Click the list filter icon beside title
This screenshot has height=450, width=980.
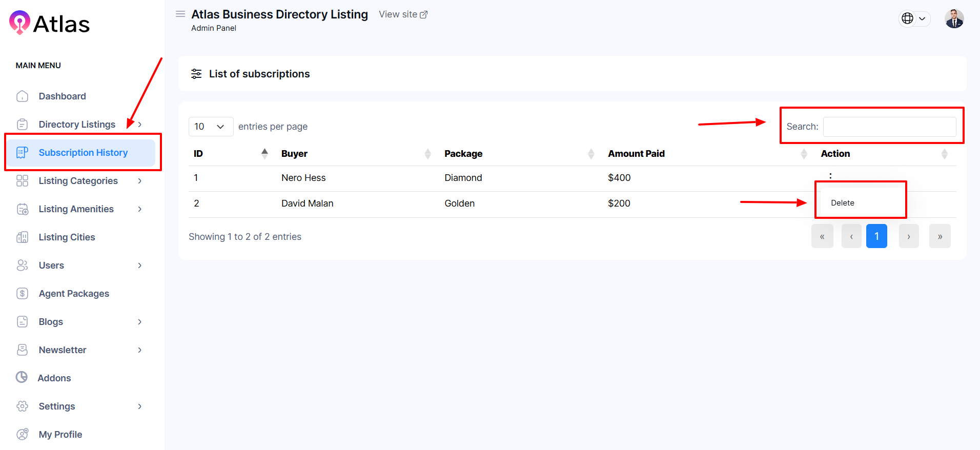pos(196,74)
